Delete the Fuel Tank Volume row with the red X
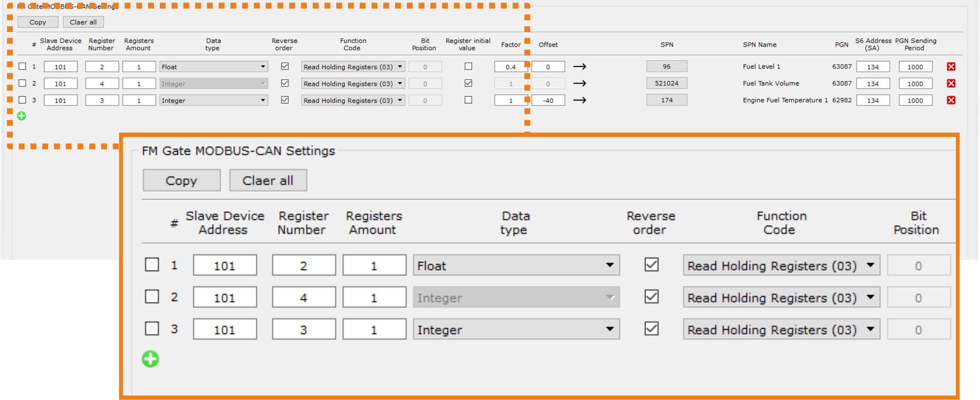Screen dimensions: 980x400 click(951, 83)
